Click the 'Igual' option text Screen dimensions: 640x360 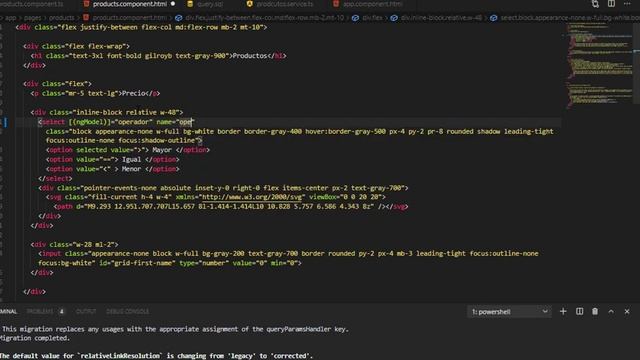[x=131, y=159]
